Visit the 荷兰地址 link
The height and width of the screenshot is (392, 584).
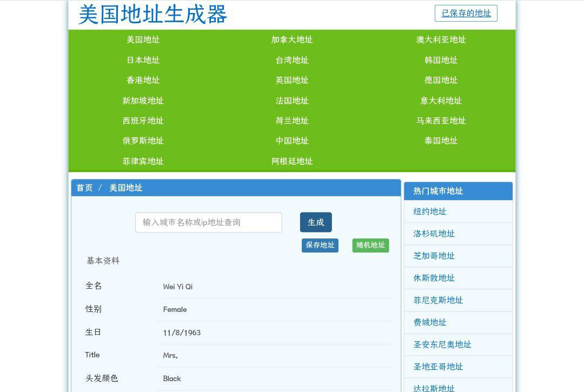tap(292, 121)
